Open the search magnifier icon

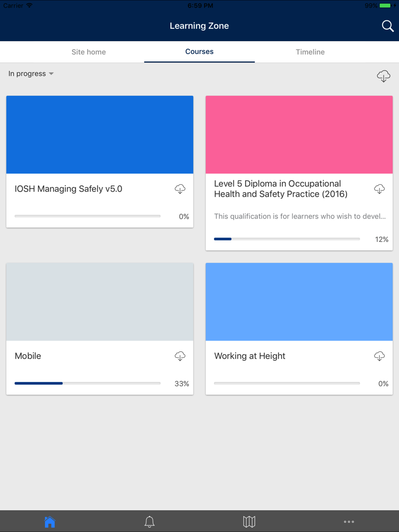click(x=387, y=26)
